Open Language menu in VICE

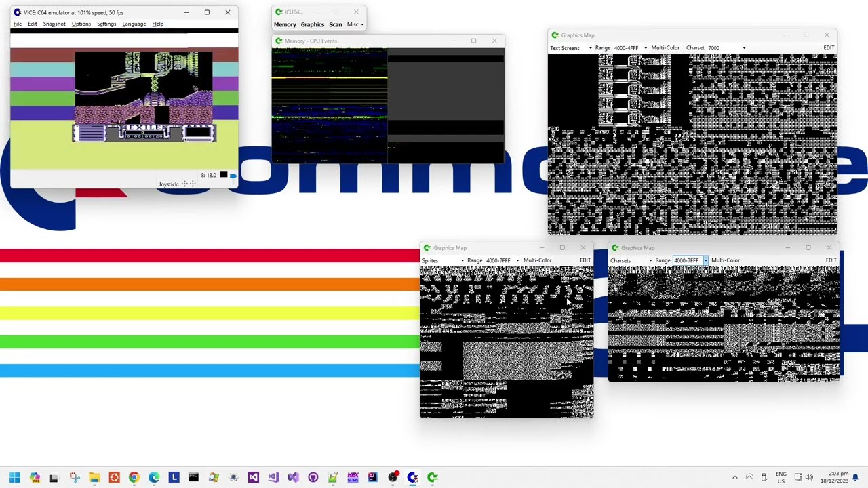click(134, 24)
